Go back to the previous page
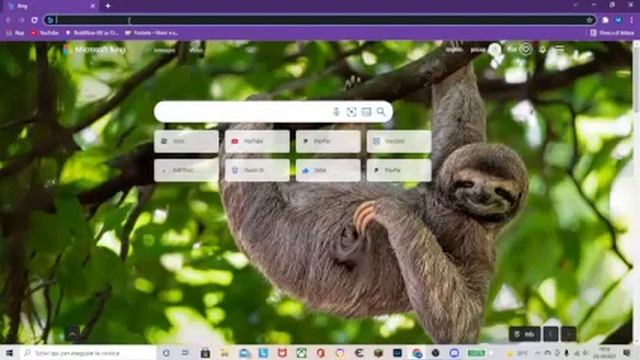The width and height of the screenshot is (640, 360). click(9, 20)
